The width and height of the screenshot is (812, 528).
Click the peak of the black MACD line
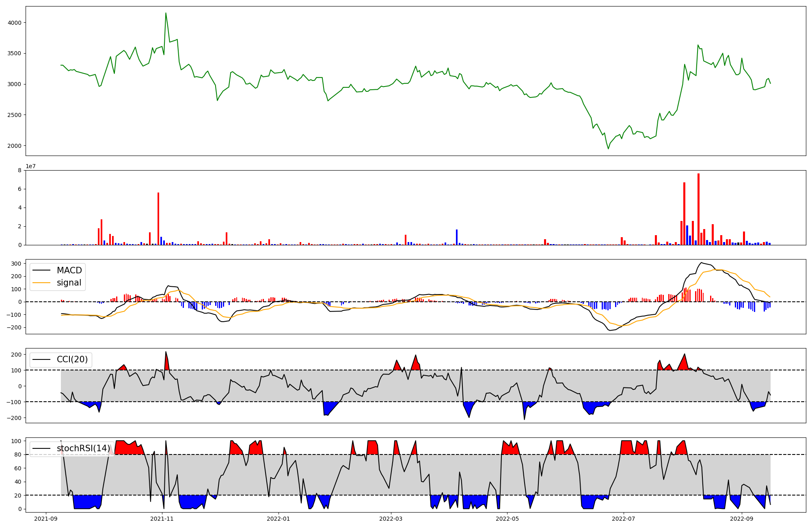(x=701, y=262)
